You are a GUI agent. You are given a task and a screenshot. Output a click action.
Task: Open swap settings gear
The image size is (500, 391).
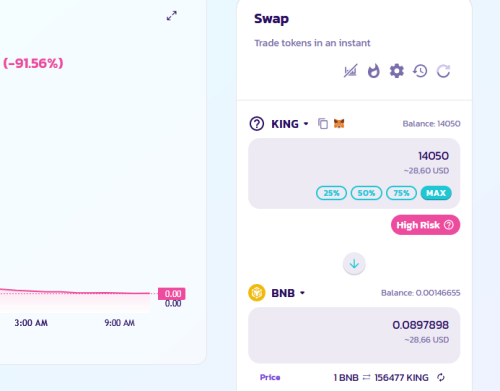click(397, 71)
